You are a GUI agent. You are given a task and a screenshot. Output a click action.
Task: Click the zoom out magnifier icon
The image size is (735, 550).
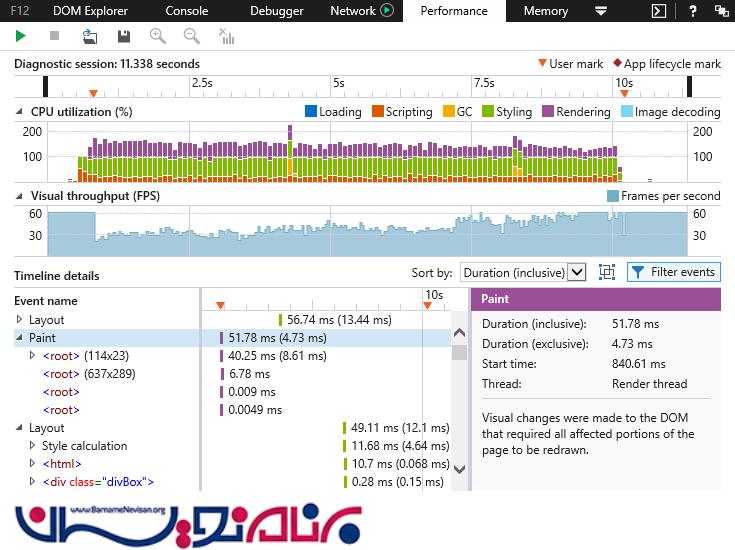191,36
